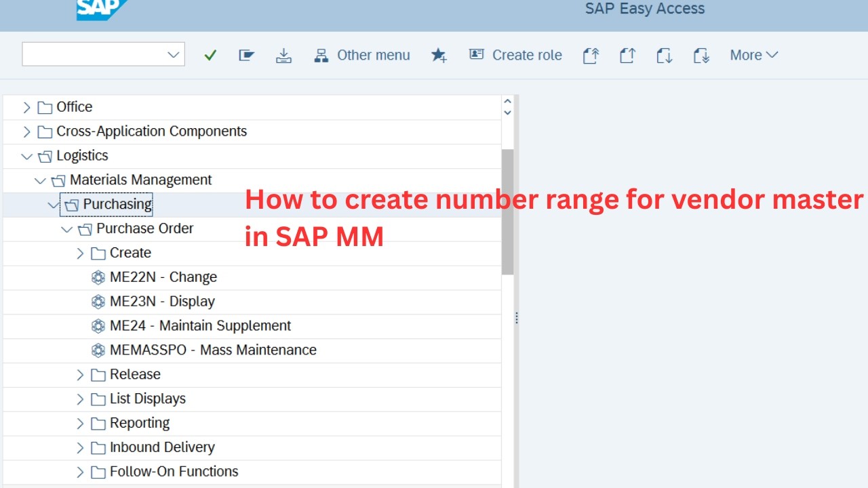The height and width of the screenshot is (488, 868).
Task: Expand the List Displays folder
Action: click(80, 399)
